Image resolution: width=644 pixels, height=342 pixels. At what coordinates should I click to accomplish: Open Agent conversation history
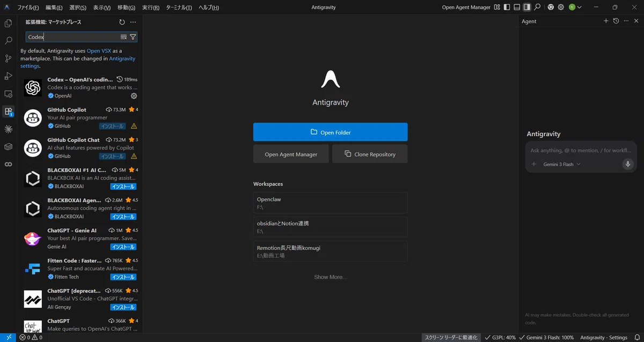pyautogui.click(x=616, y=21)
